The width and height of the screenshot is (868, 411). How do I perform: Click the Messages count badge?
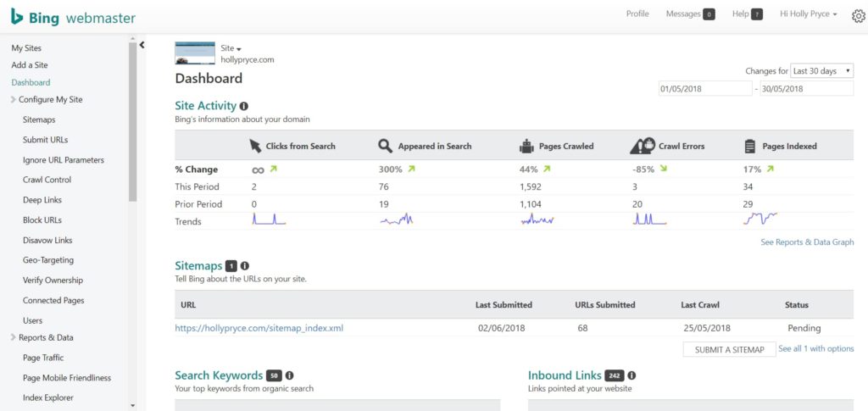[709, 14]
